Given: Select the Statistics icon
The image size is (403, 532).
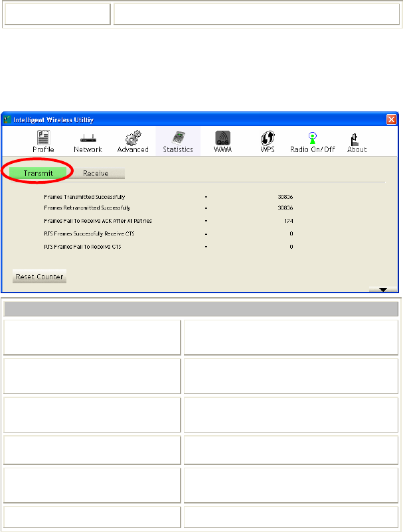Looking at the screenshot, I should 178,141.
